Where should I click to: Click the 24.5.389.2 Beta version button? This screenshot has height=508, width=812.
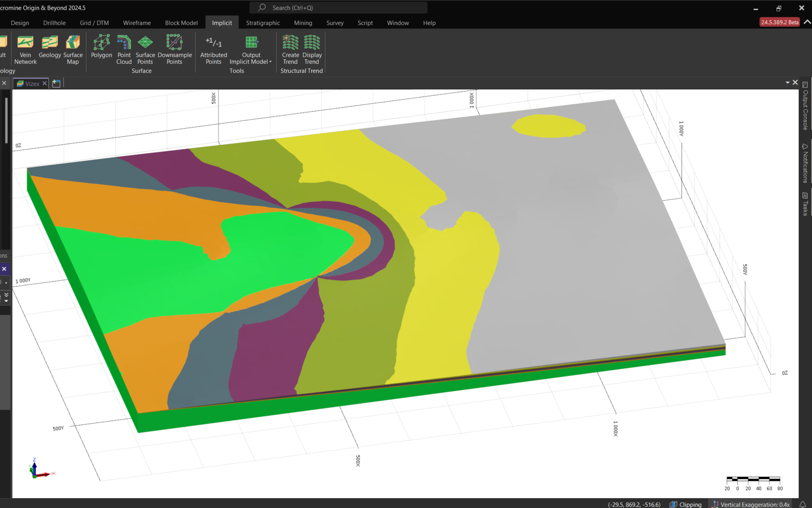coord(779,22)
